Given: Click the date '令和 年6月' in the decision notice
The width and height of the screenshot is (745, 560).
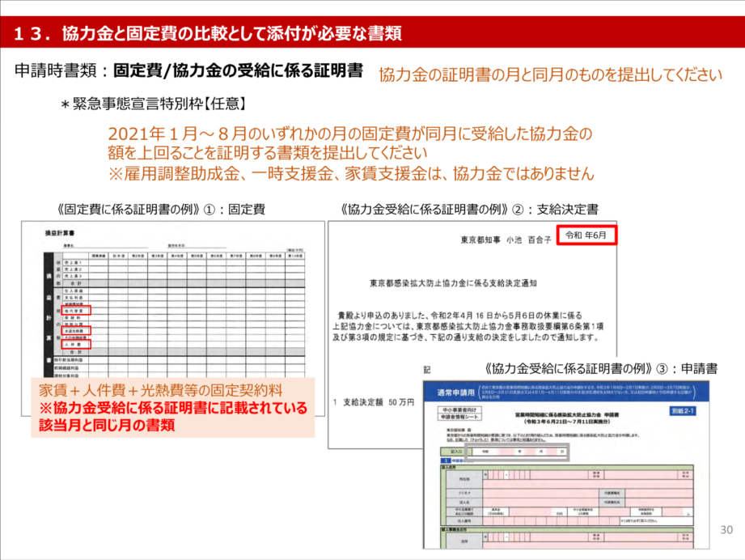Looking at the screenshot, I should pyautogui.click(x=586, y=235).
